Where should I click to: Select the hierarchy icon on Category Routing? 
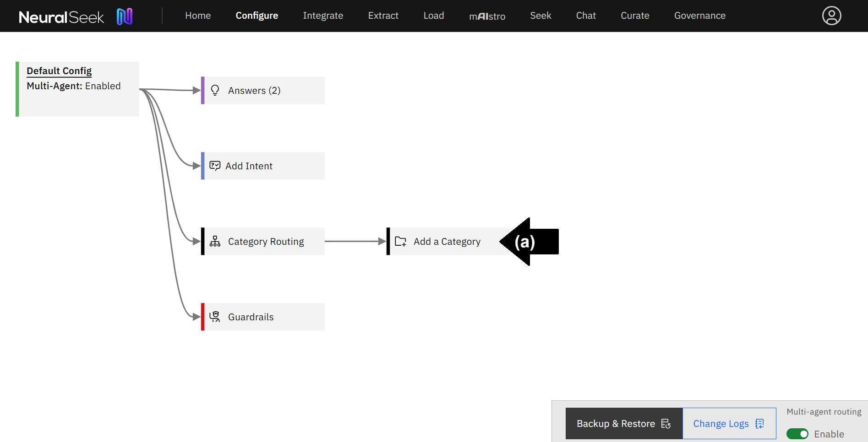pyautogui.click(x=215, y=241)
